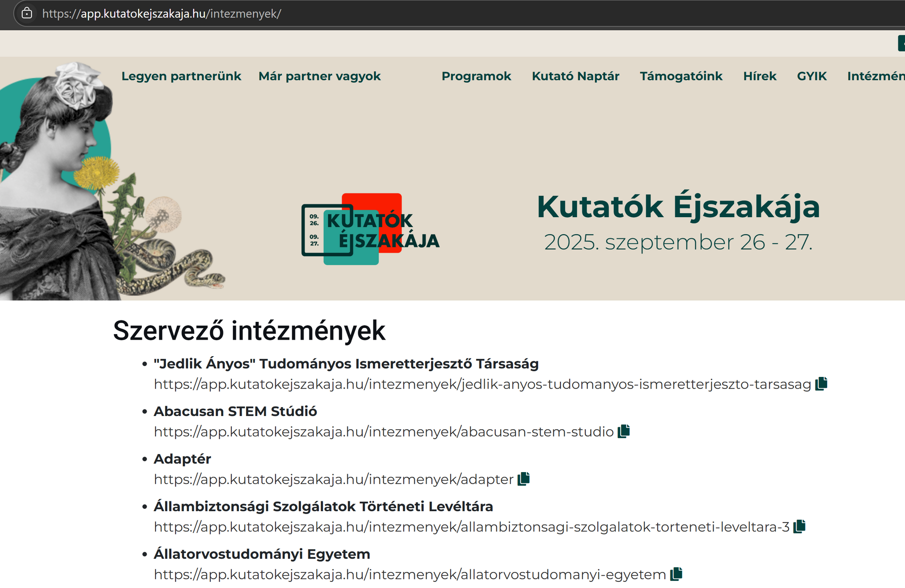Open the abacusan-stem-studio URL link
This screenshot has width=905, height=588.
(383, 432)
